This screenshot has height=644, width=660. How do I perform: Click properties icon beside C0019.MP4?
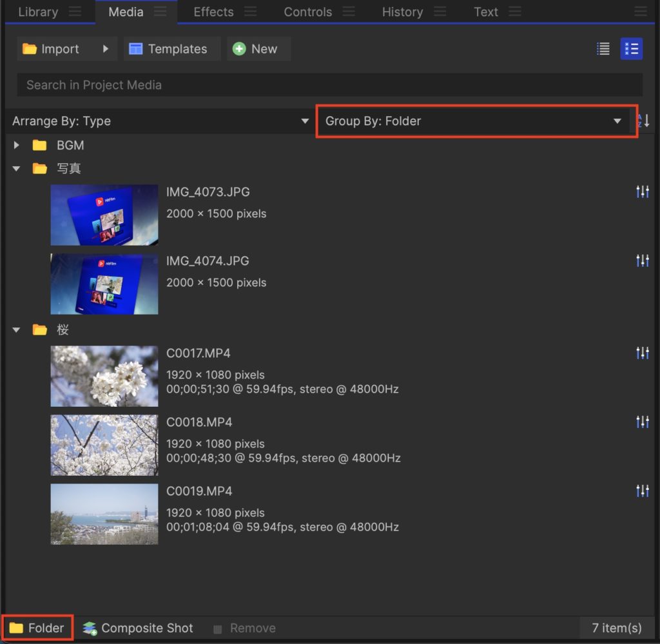642,491
